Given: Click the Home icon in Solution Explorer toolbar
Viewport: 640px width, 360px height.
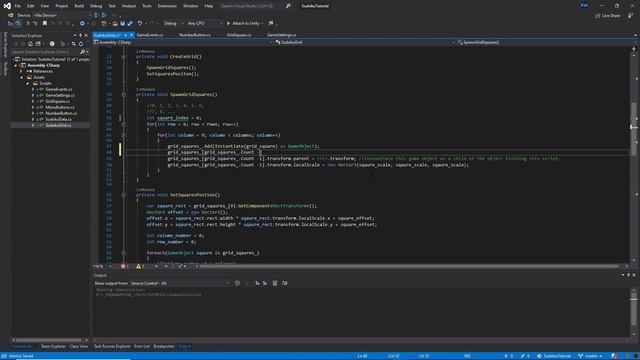Looking at the screenshot, I should pos(30,44).
